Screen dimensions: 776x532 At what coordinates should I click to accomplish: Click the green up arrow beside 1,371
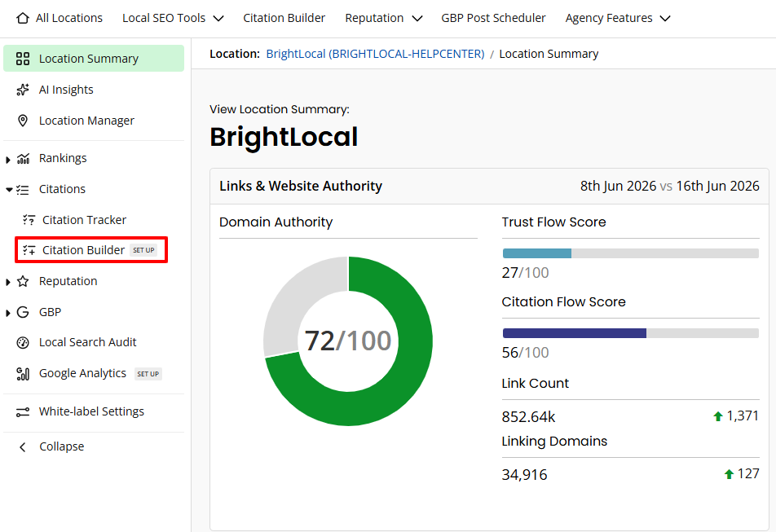(718, 416)
